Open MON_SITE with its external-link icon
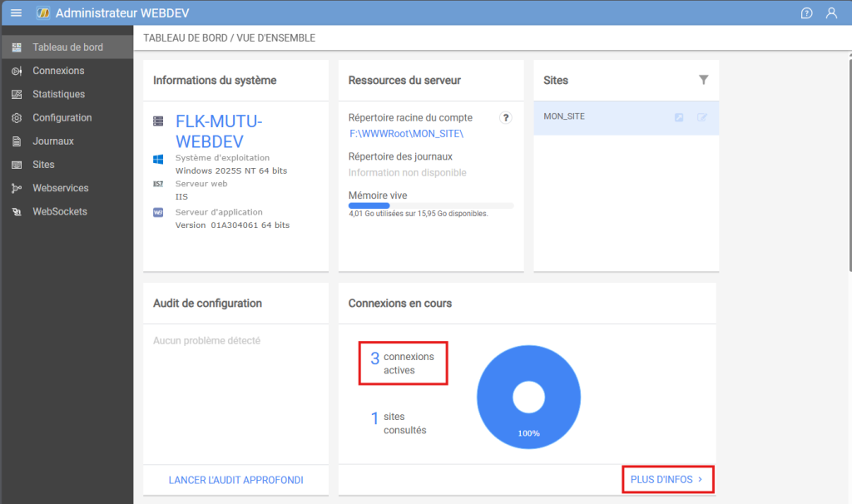 click(x=679, y=117)
